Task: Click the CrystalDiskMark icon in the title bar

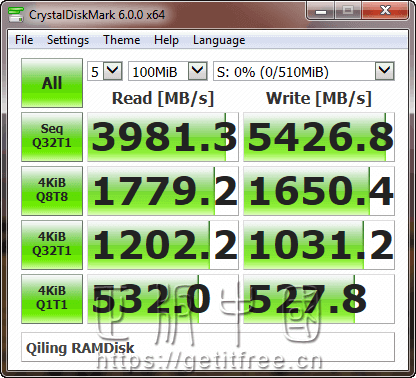Action: [x=16, y=14]
